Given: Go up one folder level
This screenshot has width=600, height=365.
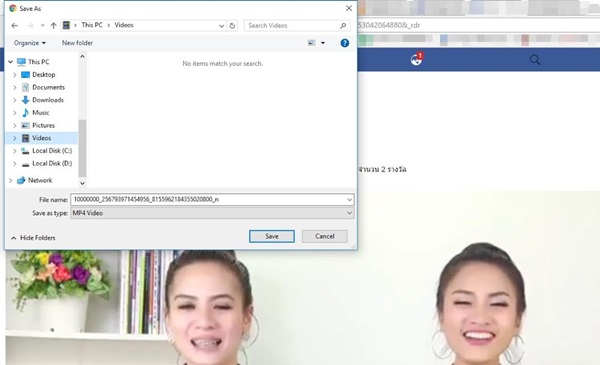Looking at the screenshot, I should [54, 26].
